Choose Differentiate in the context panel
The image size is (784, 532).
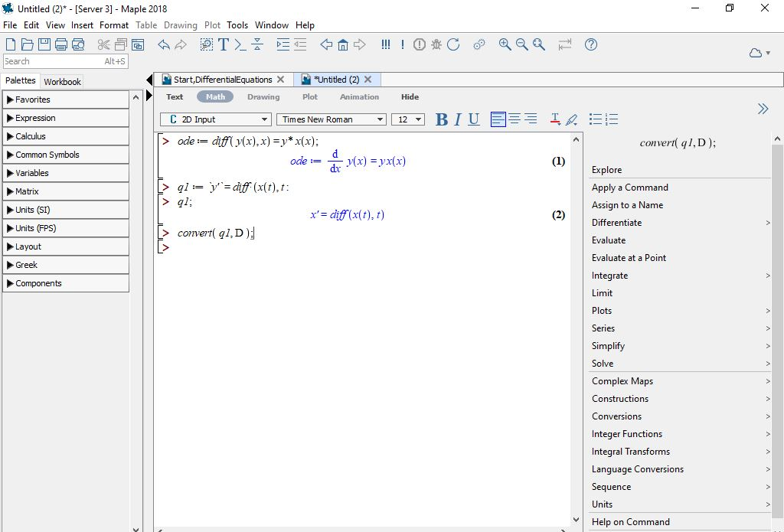[x=616, y=222]
